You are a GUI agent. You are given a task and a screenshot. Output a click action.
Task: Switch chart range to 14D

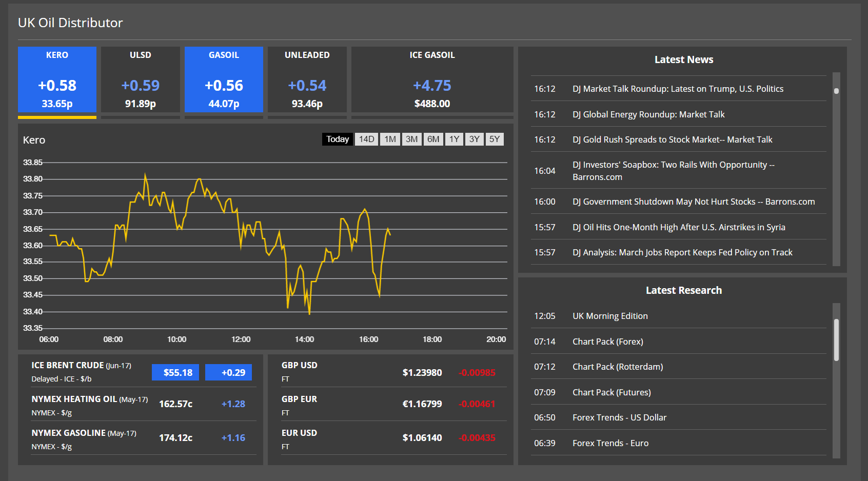coord(366,139)
